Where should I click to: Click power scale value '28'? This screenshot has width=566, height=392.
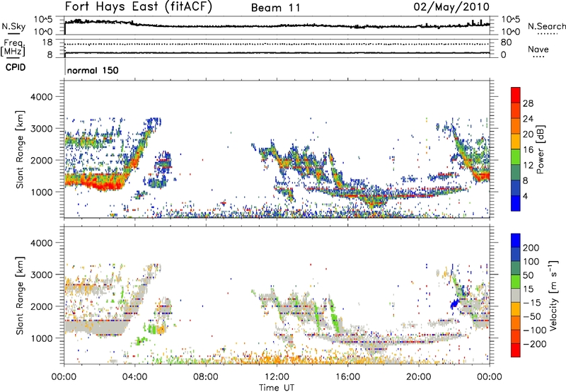[528, 103]
